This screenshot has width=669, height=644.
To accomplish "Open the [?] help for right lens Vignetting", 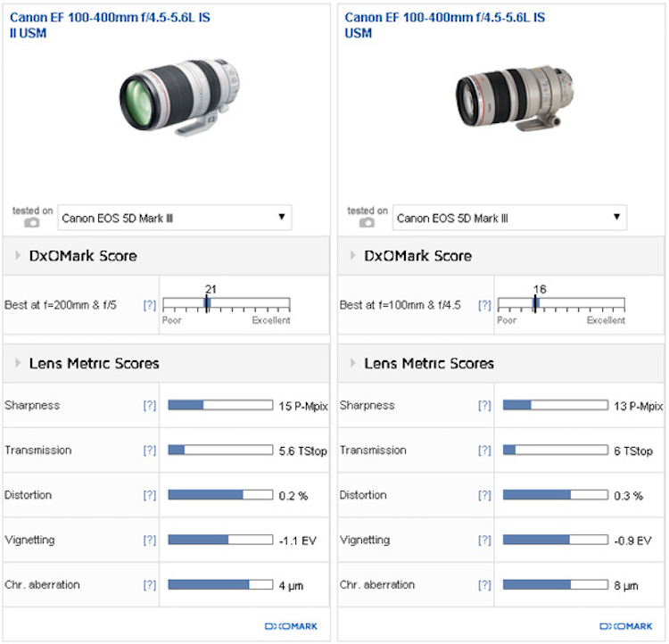I will (x=484, y=541).
